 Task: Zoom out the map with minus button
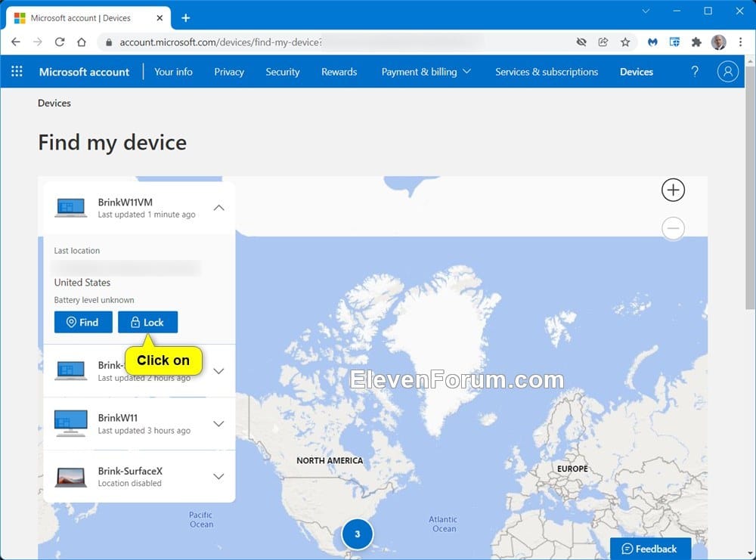tap(673, 228)
